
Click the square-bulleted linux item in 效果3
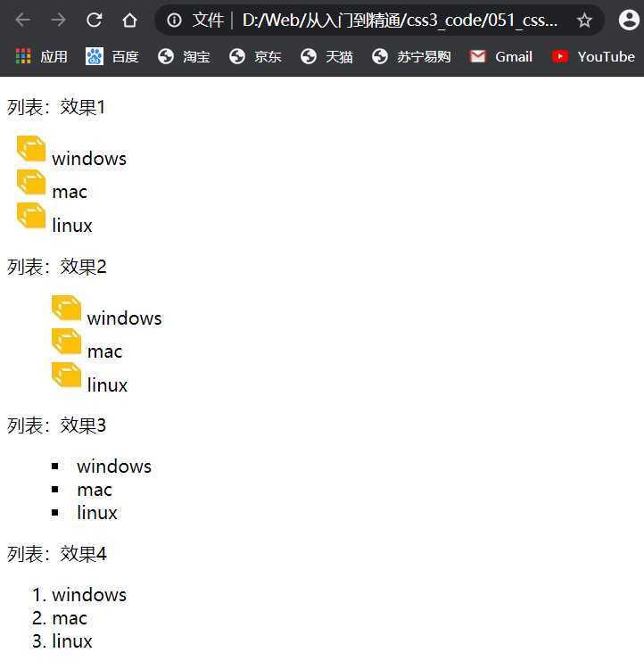(x=97, y=512)
